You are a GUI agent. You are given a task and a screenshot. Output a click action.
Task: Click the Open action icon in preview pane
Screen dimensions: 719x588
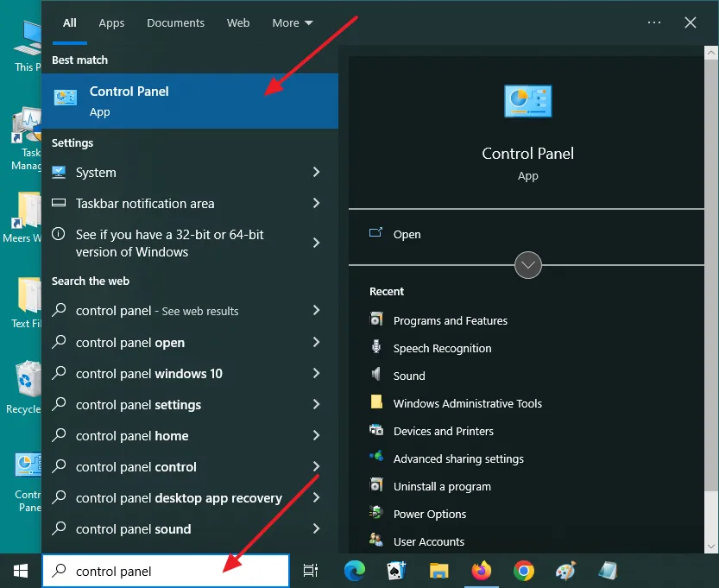point(375,233)
